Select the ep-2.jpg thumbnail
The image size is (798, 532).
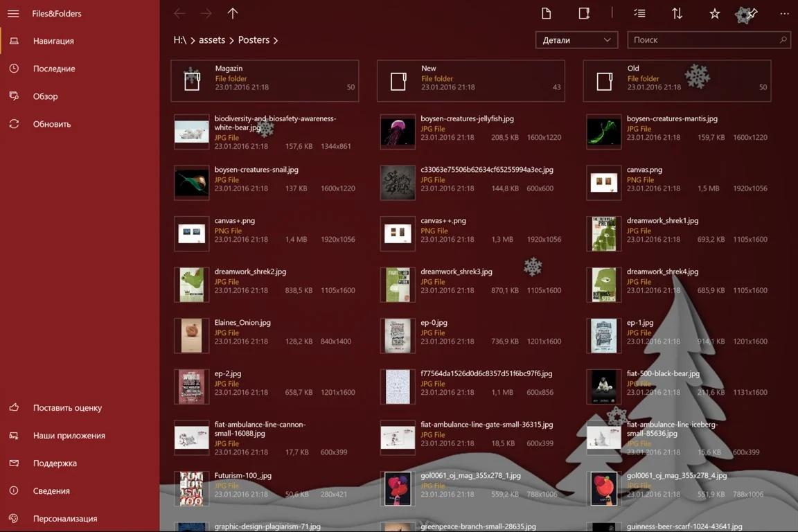click(x=191, y=386)
